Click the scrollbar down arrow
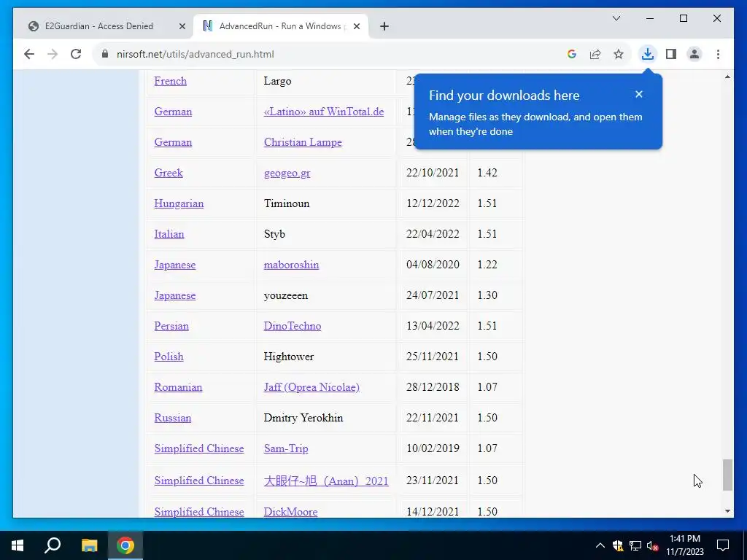The height and width of the screenshot is (560, 747). point(727,511)
